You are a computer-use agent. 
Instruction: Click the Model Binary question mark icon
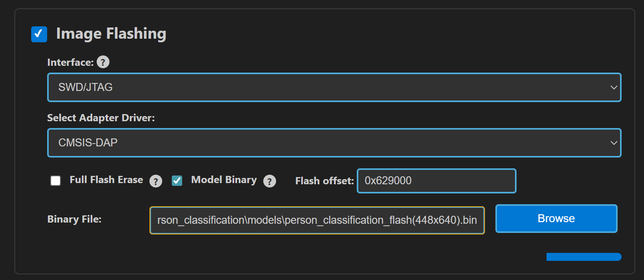(x=270, y=181)
